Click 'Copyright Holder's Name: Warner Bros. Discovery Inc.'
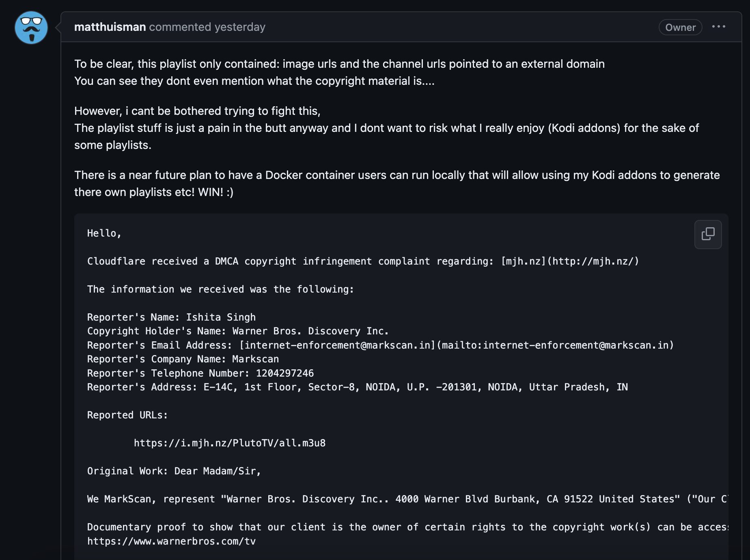This screenshot has height=560, width=750. tap(238, 331)
